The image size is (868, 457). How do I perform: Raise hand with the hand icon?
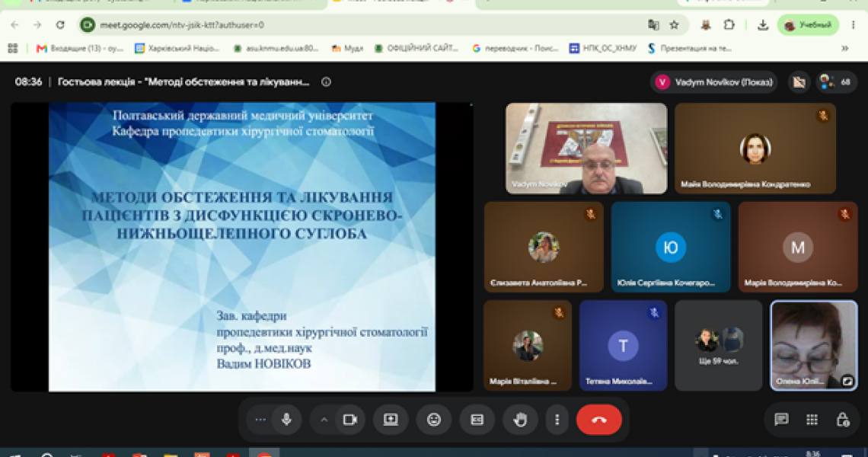[520, 420]
